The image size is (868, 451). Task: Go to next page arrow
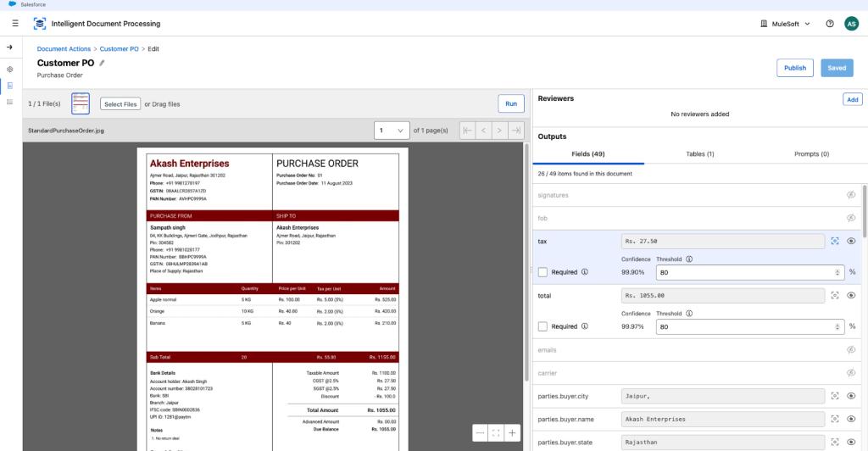pyautogui.click(x=499, y=131)
